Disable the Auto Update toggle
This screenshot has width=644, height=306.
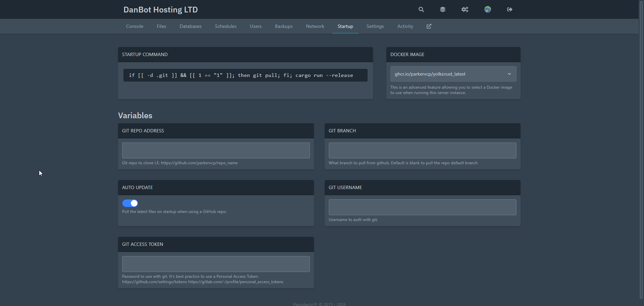[130, 203]
